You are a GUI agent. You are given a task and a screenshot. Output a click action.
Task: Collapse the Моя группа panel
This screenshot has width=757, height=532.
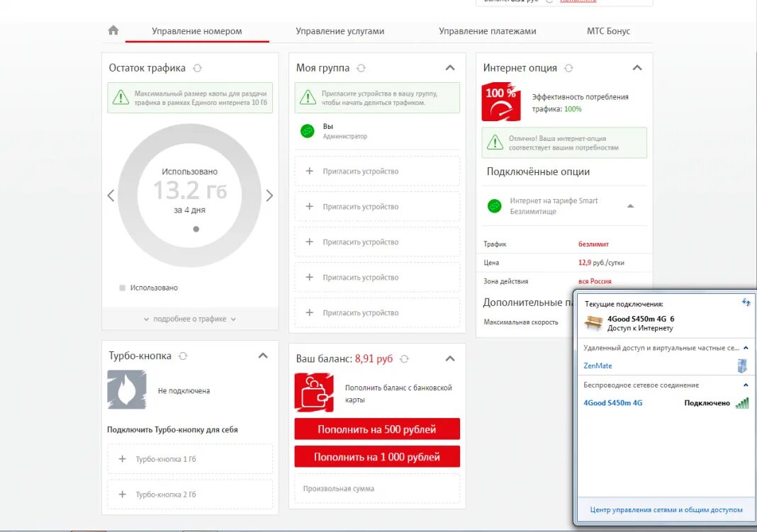[x=450, y=68]
